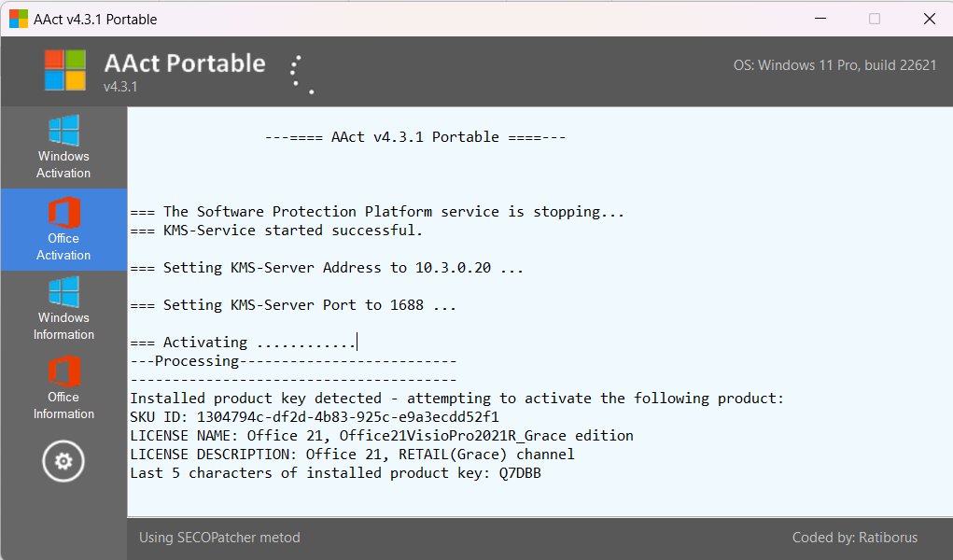The width and height of the screenshot is (953, 560).
Task: Click the AAct Portable header title
Action: click(185, 63)
